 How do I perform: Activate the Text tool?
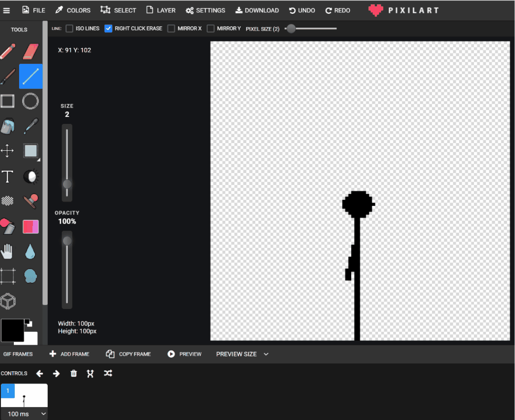[8, 176]
